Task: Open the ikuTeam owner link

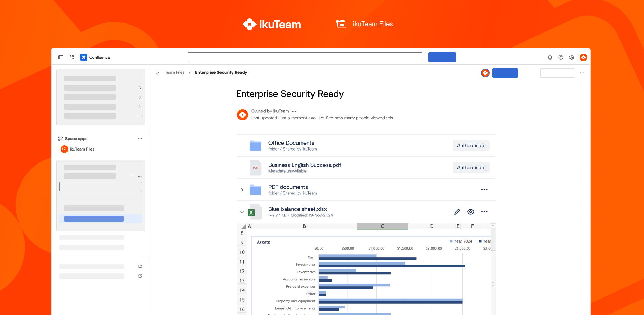Action: [281, 111]
